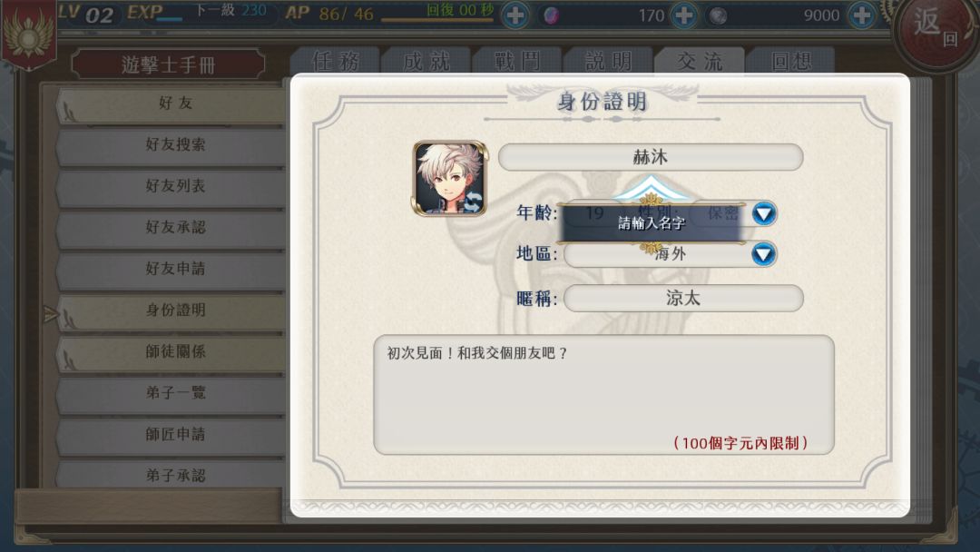Change the character avatar portrait
980x552 pixels.
450,179
